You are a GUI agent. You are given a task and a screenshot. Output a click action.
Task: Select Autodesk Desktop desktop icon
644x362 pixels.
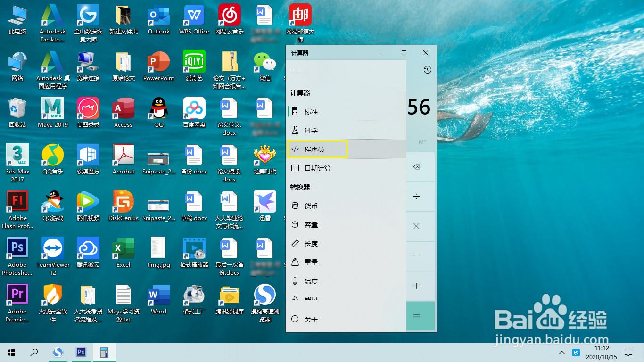click(53, 24)
